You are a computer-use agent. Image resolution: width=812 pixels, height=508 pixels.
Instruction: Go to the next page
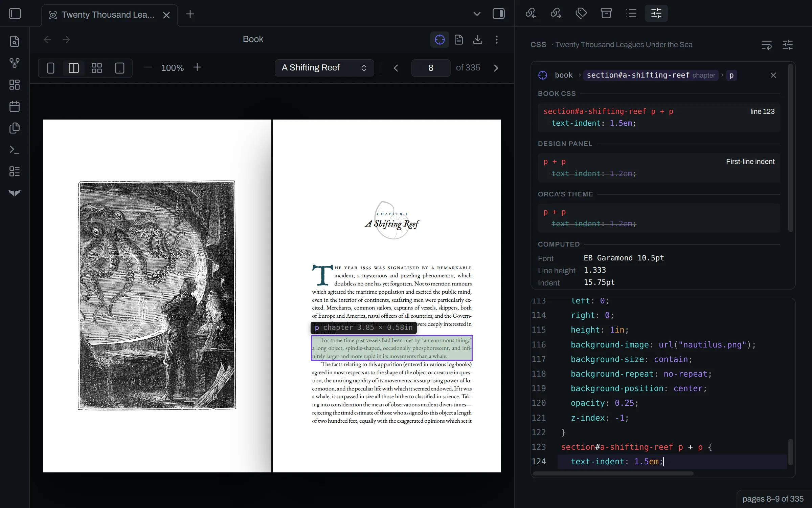496,68
